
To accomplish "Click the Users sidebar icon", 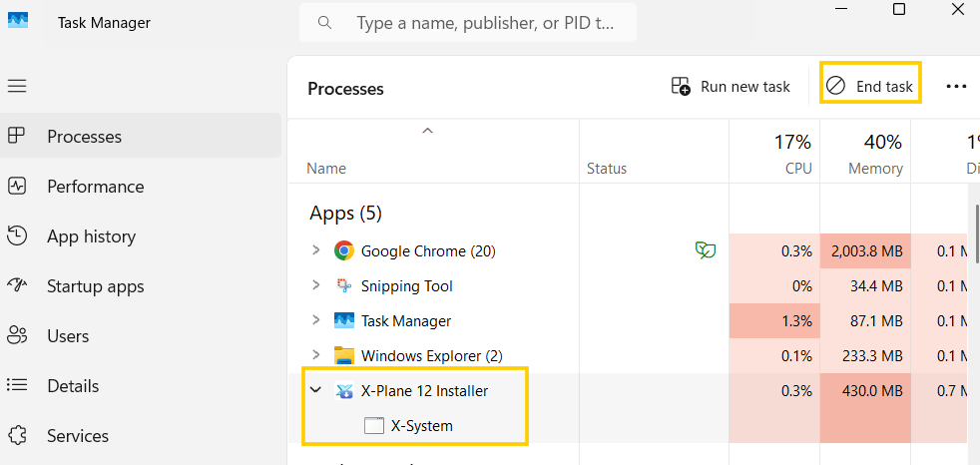I will (x=17, y=335).
